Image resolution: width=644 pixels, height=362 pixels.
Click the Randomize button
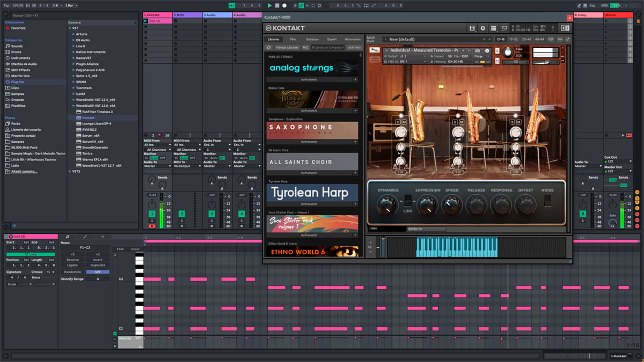point(72,272)
